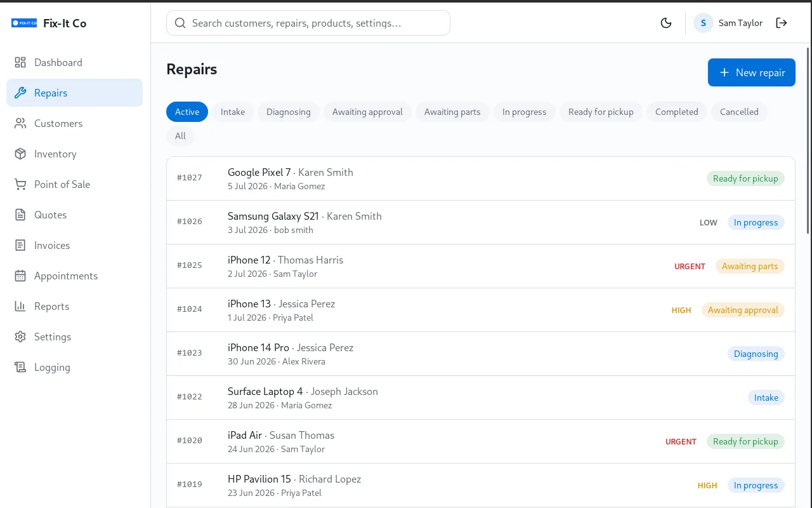This screenshot has height=508, width=812.
Task: Open repair #1025 iPhone 12 row
Action: pos(480,266)
